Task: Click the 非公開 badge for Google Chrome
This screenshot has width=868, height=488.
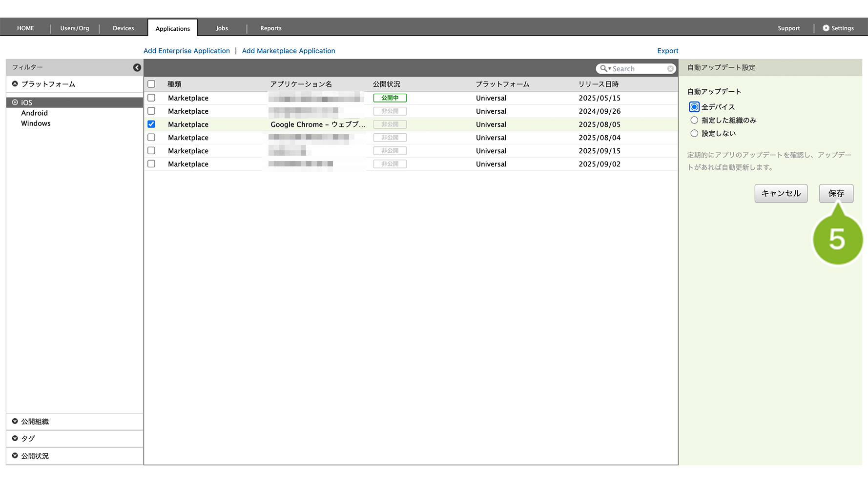Action: [390, 124]
